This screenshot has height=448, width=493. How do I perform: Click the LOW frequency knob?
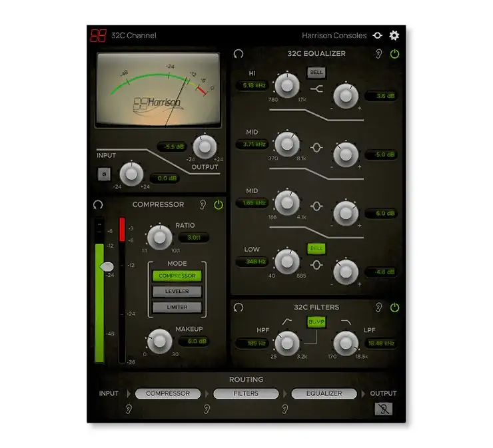tap(286, 262)
